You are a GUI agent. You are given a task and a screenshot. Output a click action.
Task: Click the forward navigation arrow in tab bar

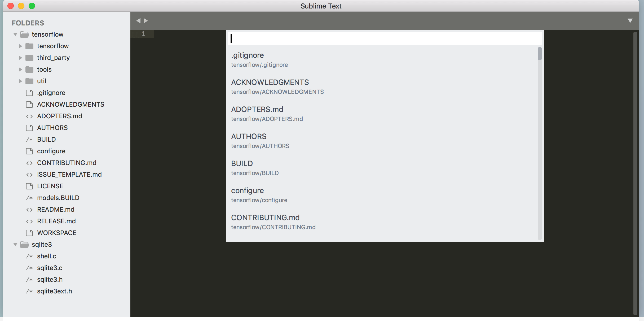coord(146,21)
